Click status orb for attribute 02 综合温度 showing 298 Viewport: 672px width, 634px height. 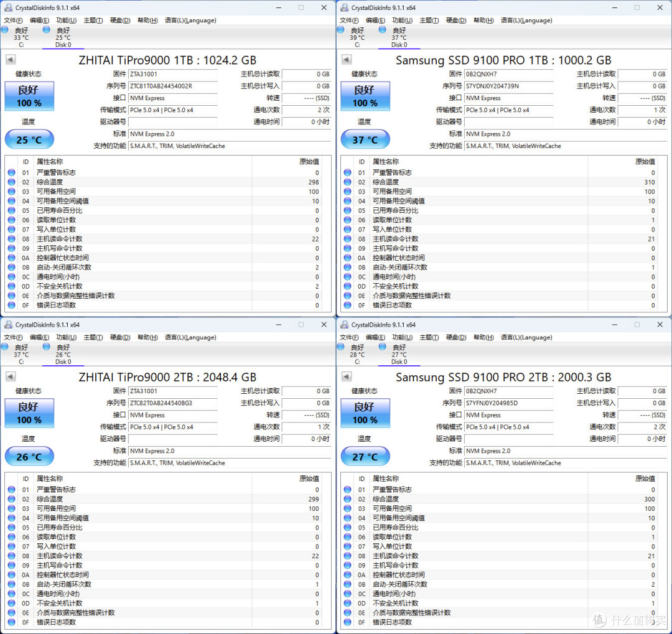(x=11, y=182)
